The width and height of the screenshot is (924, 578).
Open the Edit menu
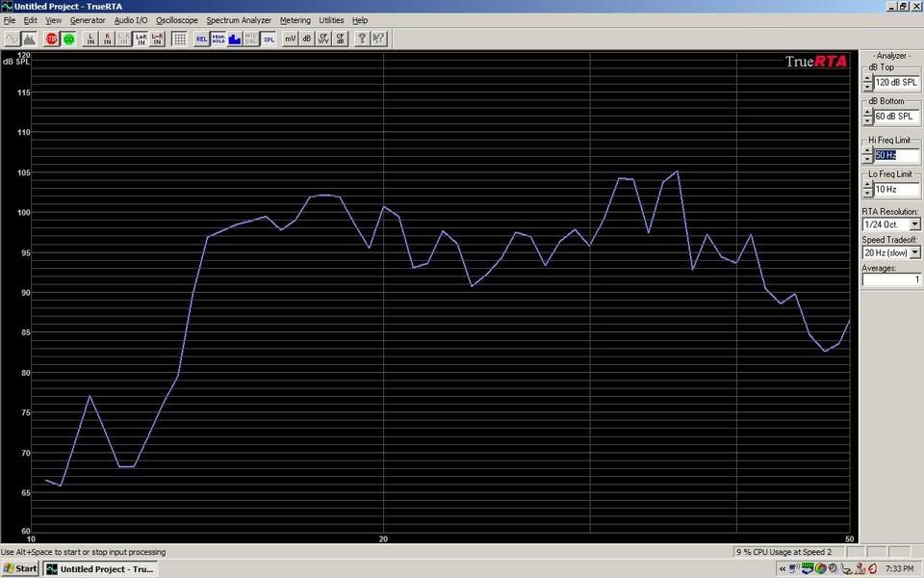pos(30,20)
